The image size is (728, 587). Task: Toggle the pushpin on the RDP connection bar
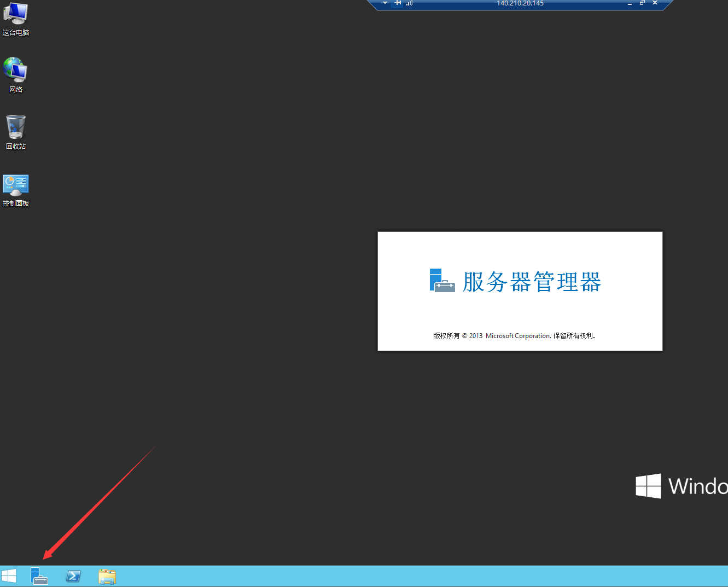pos(398,3)
